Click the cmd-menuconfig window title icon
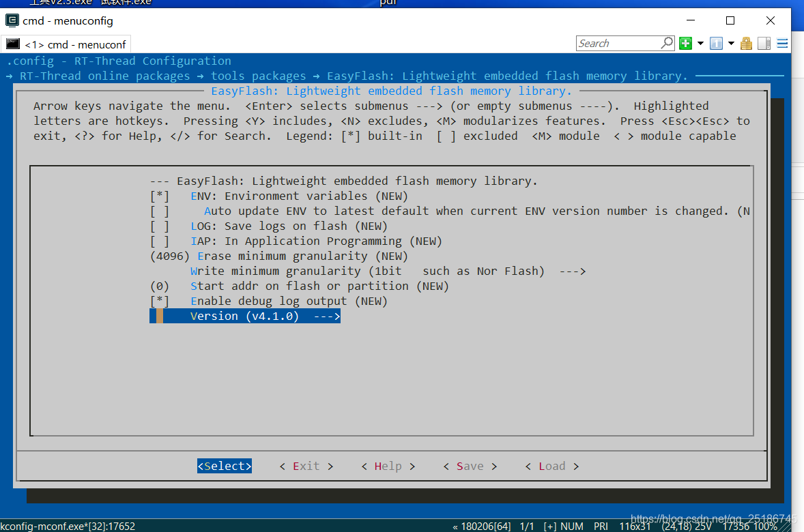Screen dimensions: 804x532 pos(12,20)
